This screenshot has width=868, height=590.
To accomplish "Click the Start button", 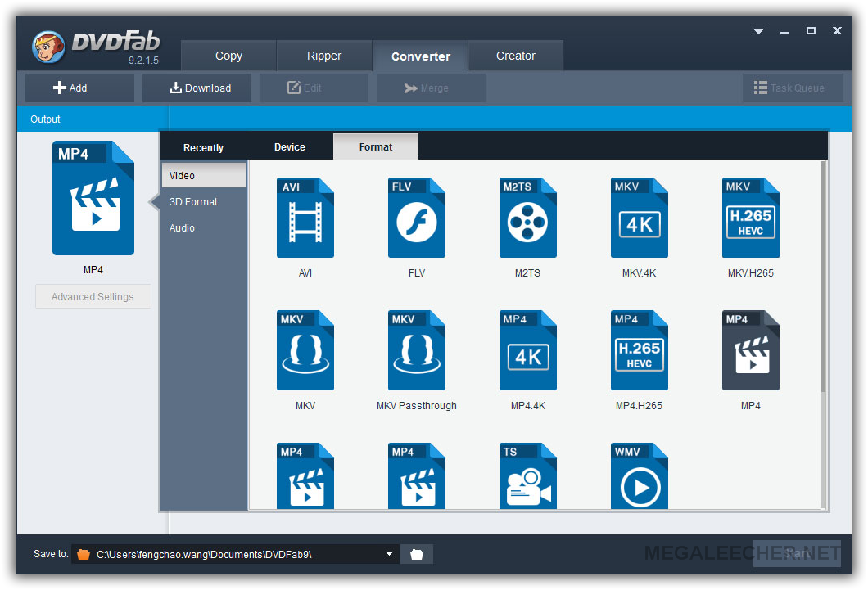I will click(797, 553).
